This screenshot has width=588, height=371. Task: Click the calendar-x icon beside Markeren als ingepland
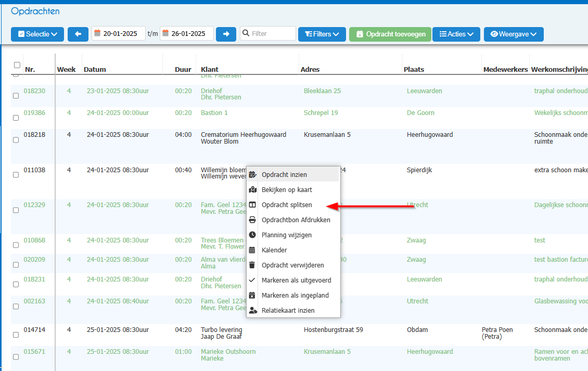(252, 295)
